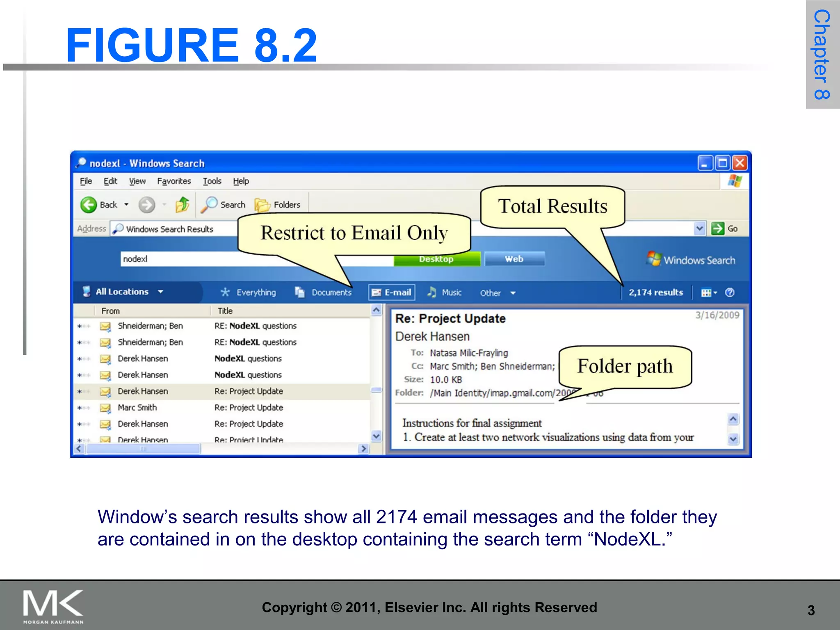The width and height of the screenshot is (840, 630).
Task: Open the Help menu
Action: [241, 181]
